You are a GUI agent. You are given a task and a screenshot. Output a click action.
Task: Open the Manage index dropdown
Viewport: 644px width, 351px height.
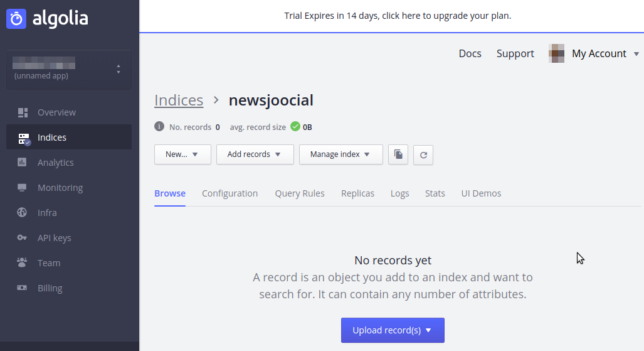341,154
